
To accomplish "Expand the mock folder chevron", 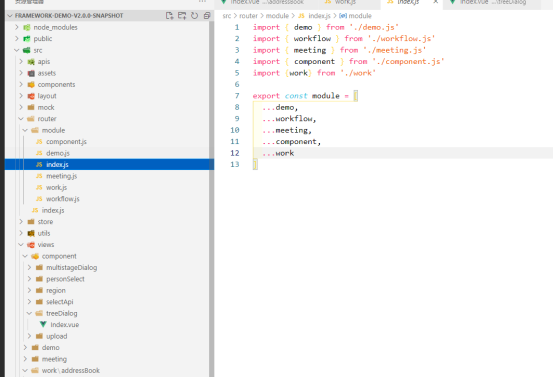I will tap(21, 107).
